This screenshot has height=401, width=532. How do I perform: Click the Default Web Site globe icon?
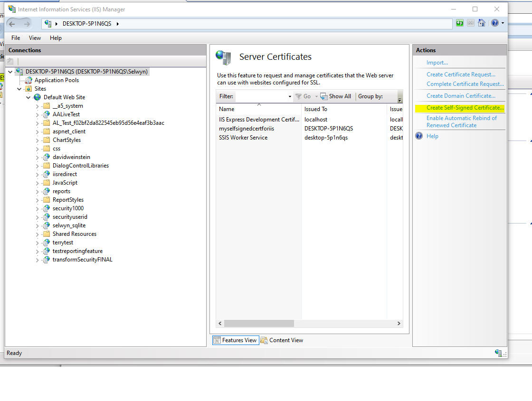38,97
